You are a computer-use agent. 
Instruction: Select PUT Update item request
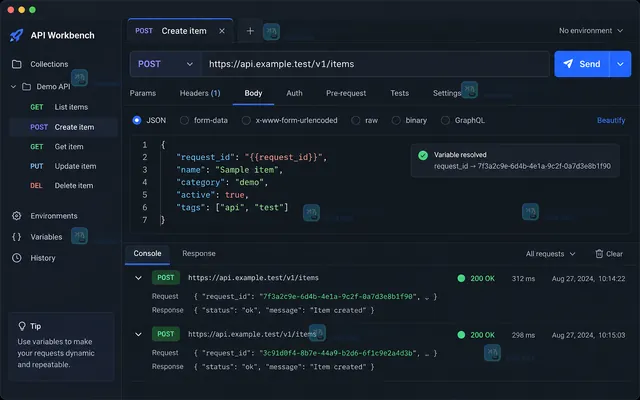pos(63,166)
